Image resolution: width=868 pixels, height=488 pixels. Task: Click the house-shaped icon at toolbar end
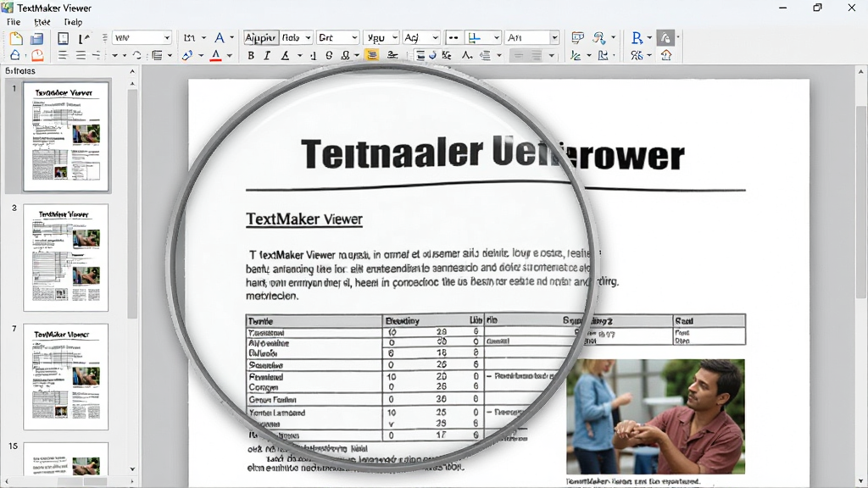[x=666, y=55]
